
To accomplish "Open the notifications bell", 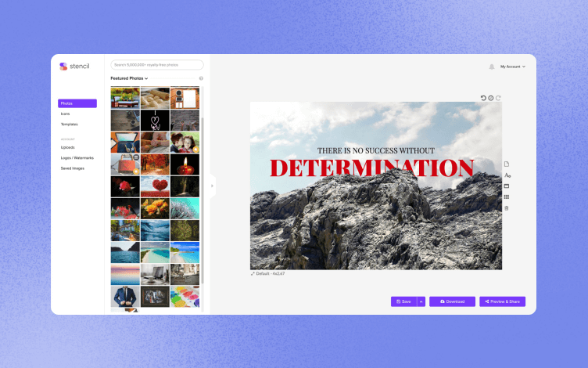I will point(492,67).
